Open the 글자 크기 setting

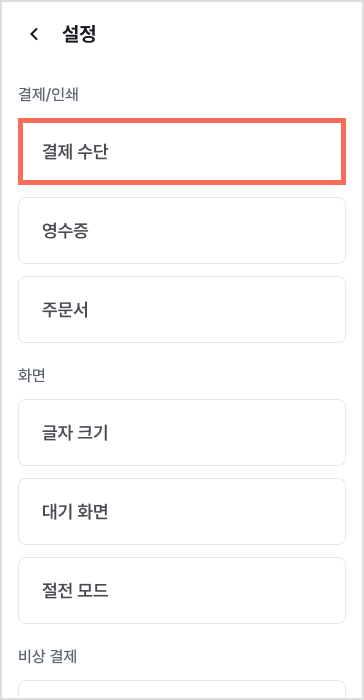tap(182, 433)
